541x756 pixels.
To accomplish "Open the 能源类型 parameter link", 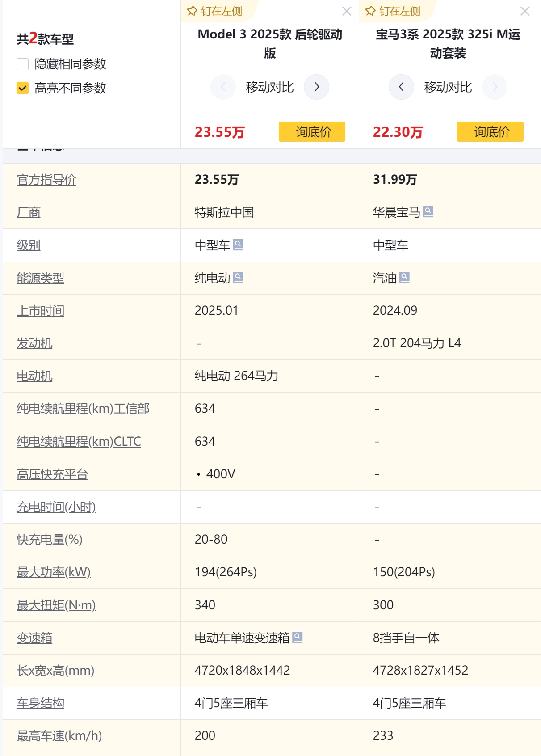I will point(41,278).
